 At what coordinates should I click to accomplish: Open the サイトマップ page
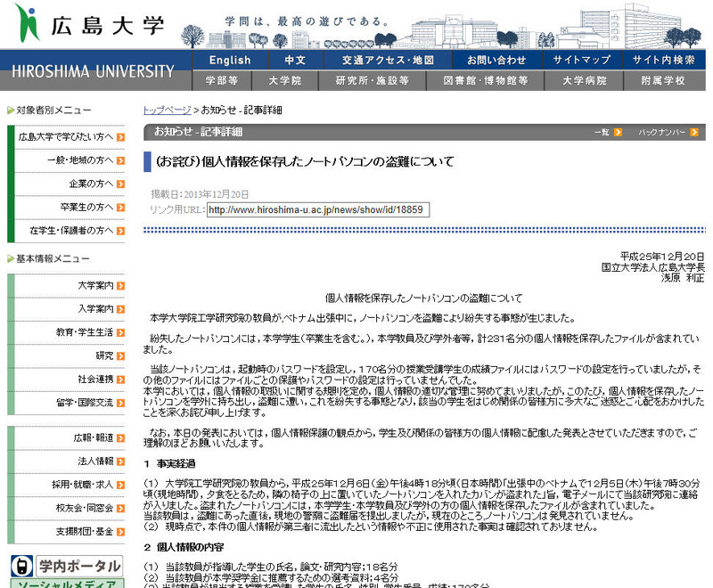click(x=582, y=61)
